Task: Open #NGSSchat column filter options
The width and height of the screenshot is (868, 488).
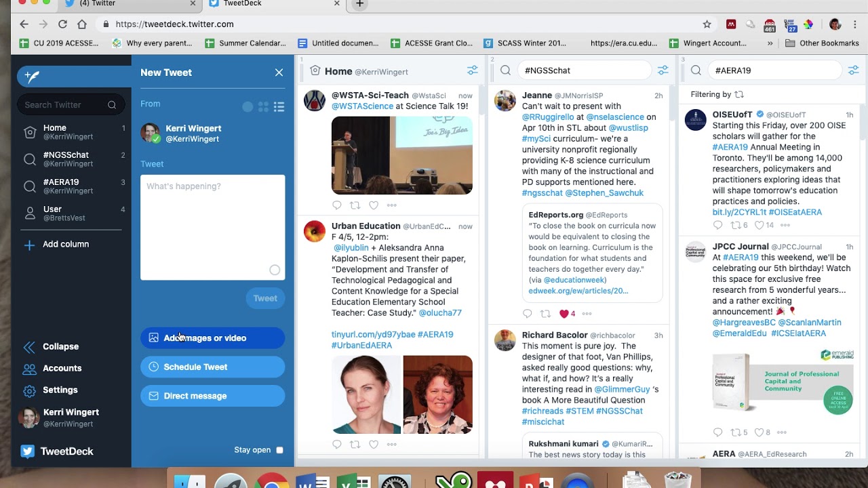Action: point(663,70)
